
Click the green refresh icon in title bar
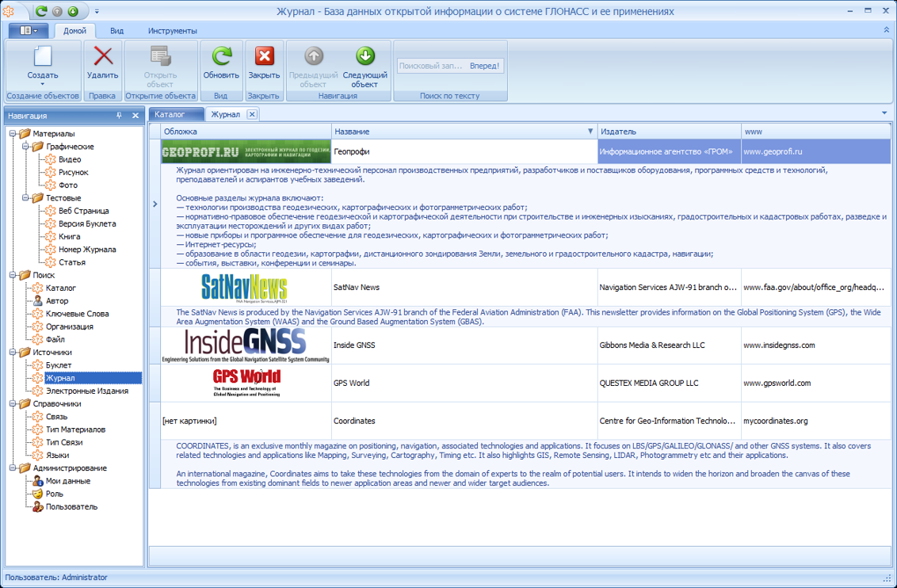41,11
